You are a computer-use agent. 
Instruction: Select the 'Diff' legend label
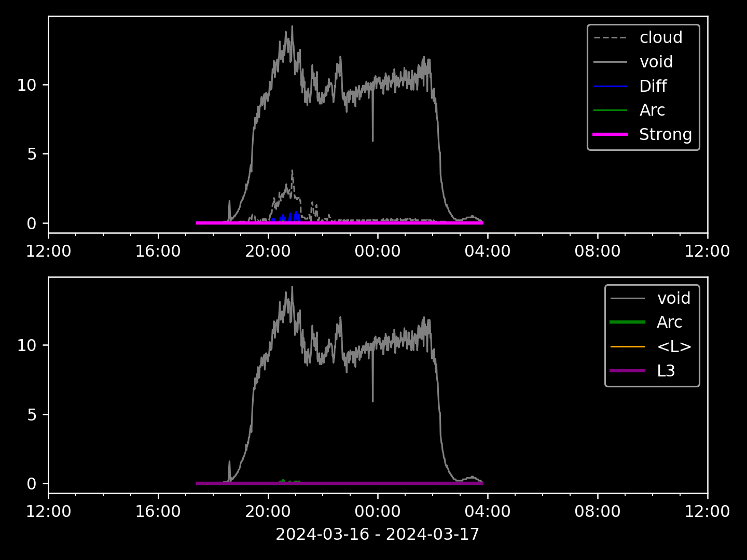tap(653, 86)
